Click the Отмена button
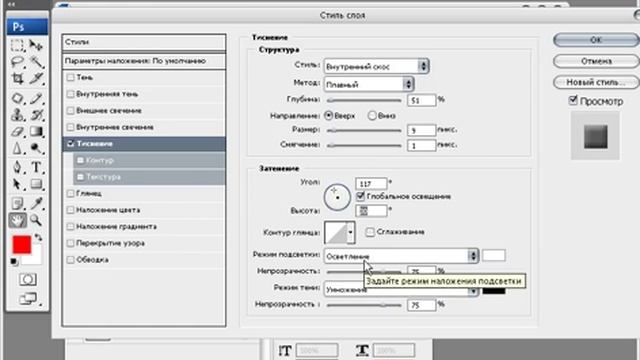The height and width of the screenshot is (360, 640). point(596,61)
